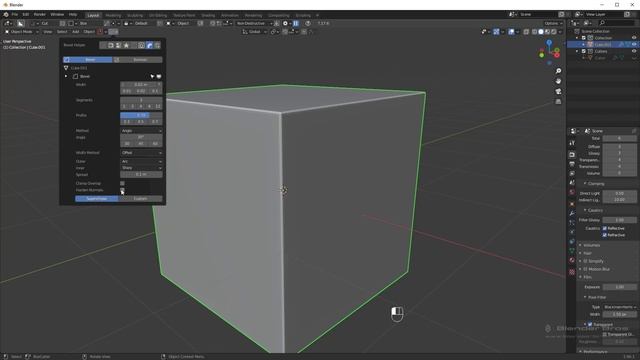Toggle Cube.001 eye visibility in outliner
640x360 pixels.
[x=634, y=44]
